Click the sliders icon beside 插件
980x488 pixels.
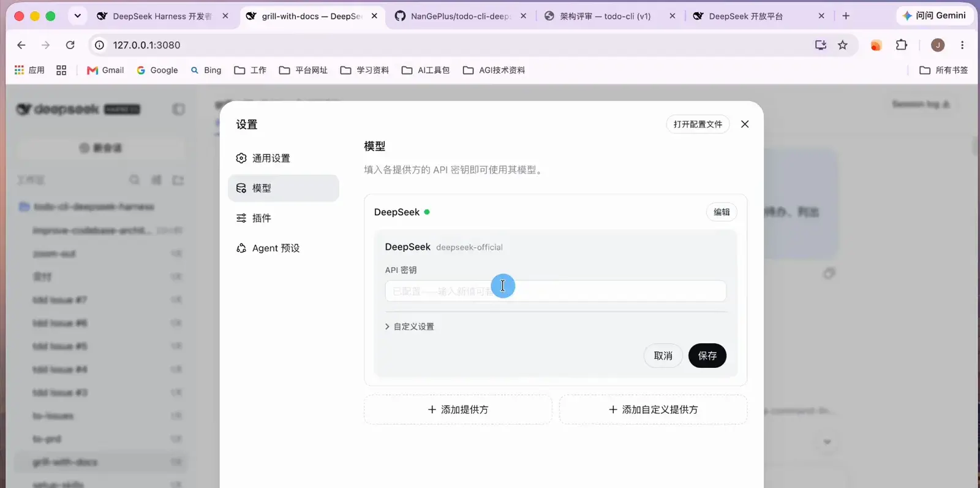(x=241, y=218)
